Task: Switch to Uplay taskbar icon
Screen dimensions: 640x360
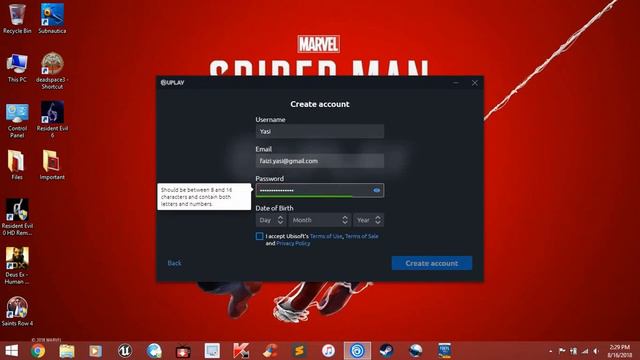Action: tap(357, 351)
